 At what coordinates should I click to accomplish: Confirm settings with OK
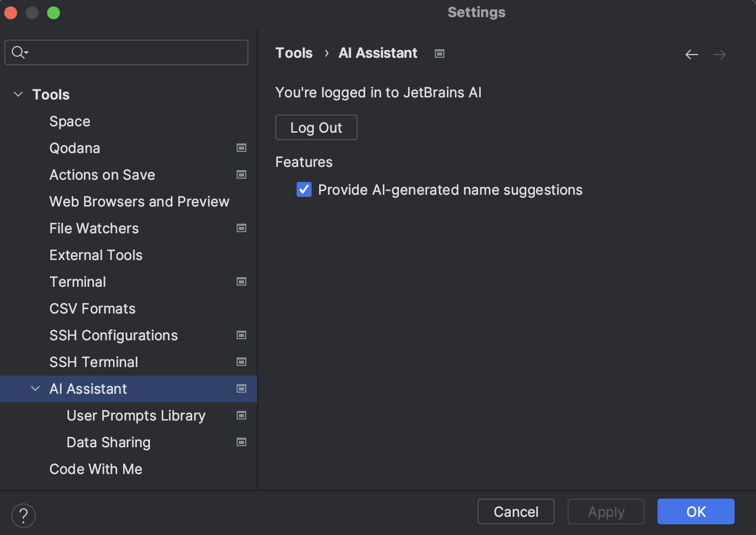[695, 511]
